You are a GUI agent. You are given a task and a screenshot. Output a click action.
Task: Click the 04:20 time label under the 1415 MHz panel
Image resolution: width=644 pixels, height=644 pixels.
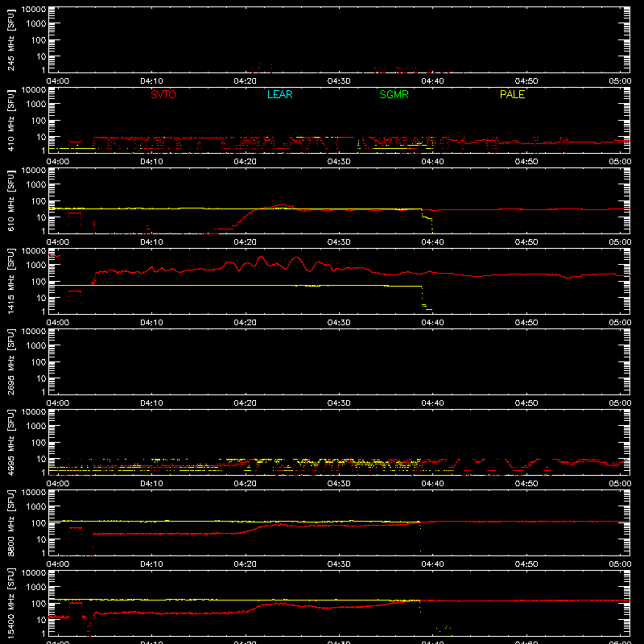tap(246, 323)
